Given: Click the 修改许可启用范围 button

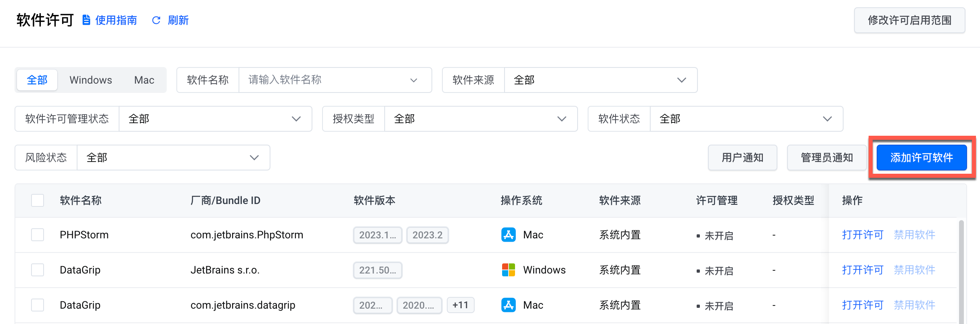Looking at the screenshot, I should point(909,20).
